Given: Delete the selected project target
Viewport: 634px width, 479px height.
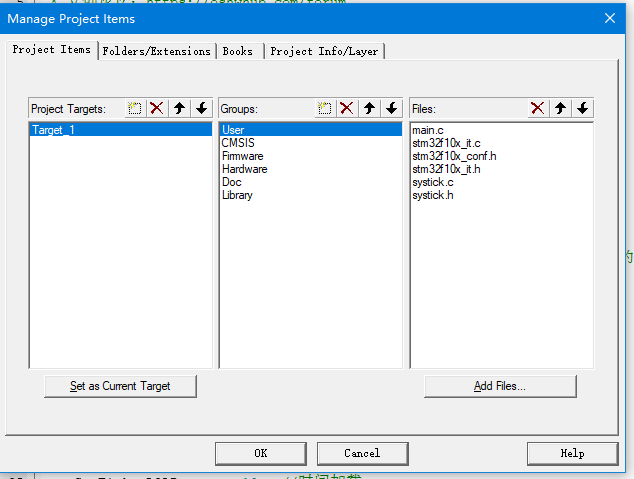Looking at the screenshot, I should coord(157,108).
